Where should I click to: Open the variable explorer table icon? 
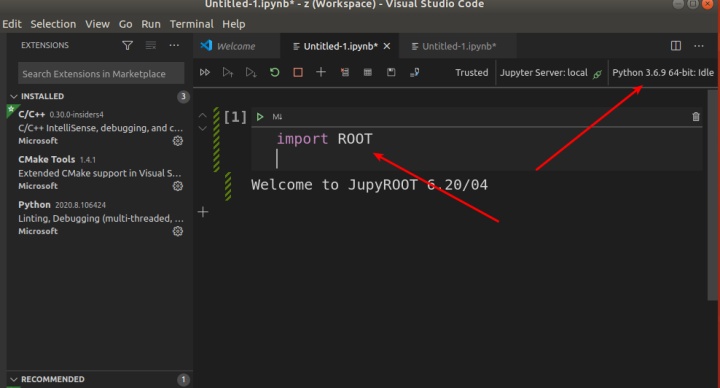[x=368, y=72]
